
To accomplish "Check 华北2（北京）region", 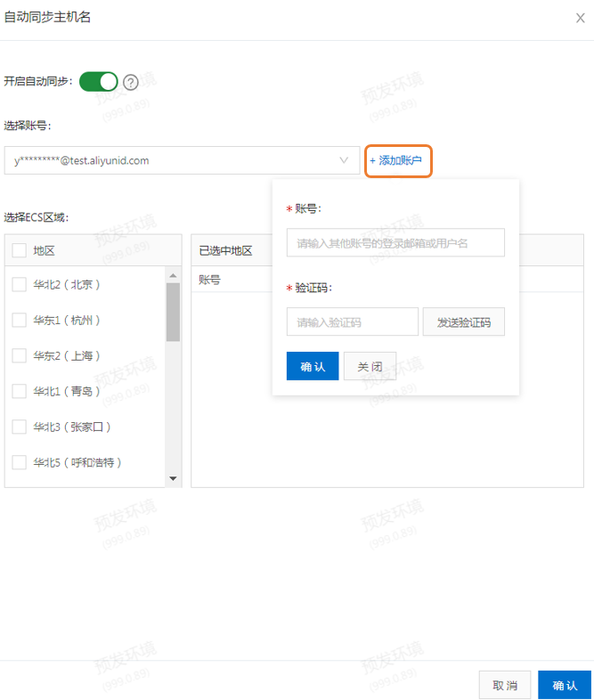I will point(20,284).
